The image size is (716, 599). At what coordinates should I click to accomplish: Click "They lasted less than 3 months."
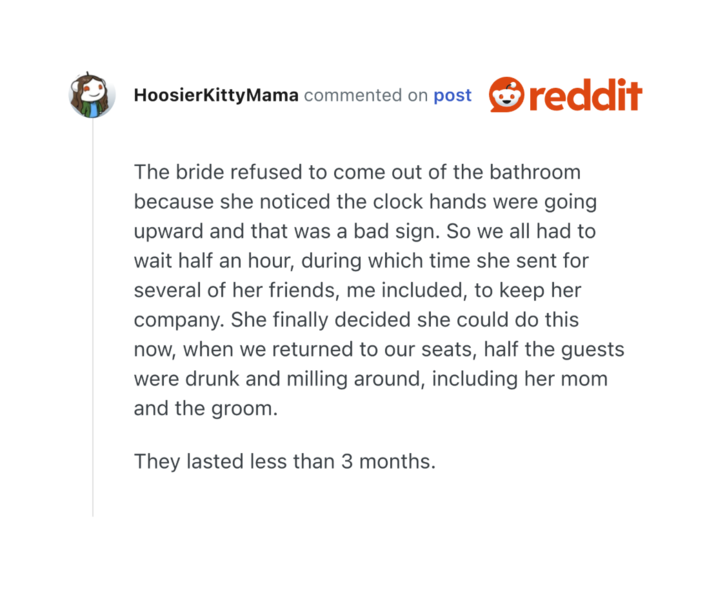click(x=284, y=463)
